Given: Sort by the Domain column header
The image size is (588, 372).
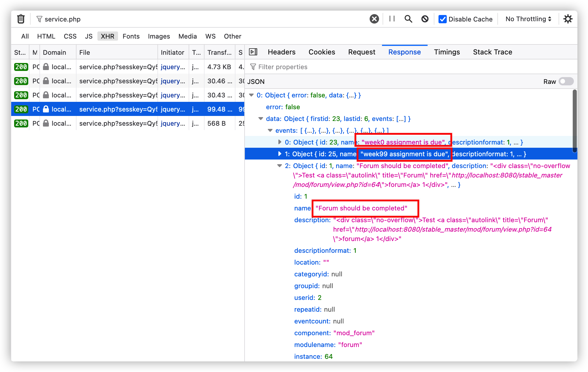Looking at the screenshot, I should pyautogui.click(x=58, y=52).
